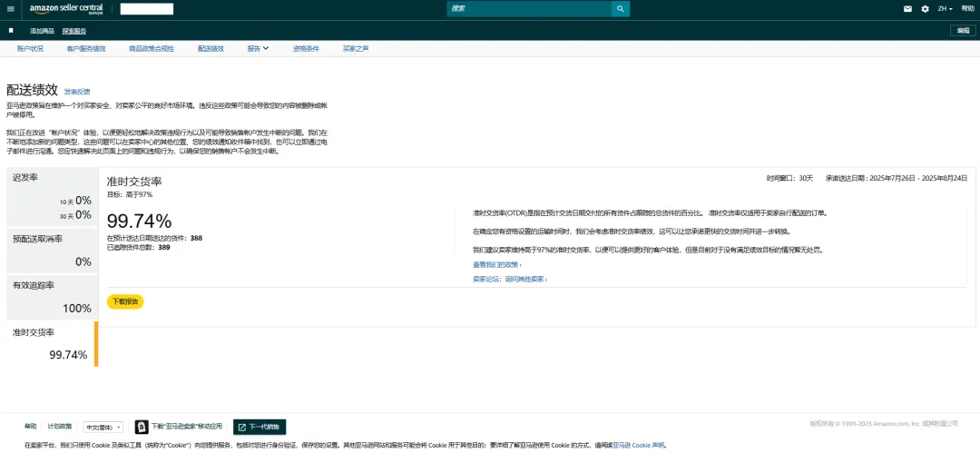Open the 中文(简体) language selector
The width and height of the screenshot is (980, 453).
coord(103,427)
